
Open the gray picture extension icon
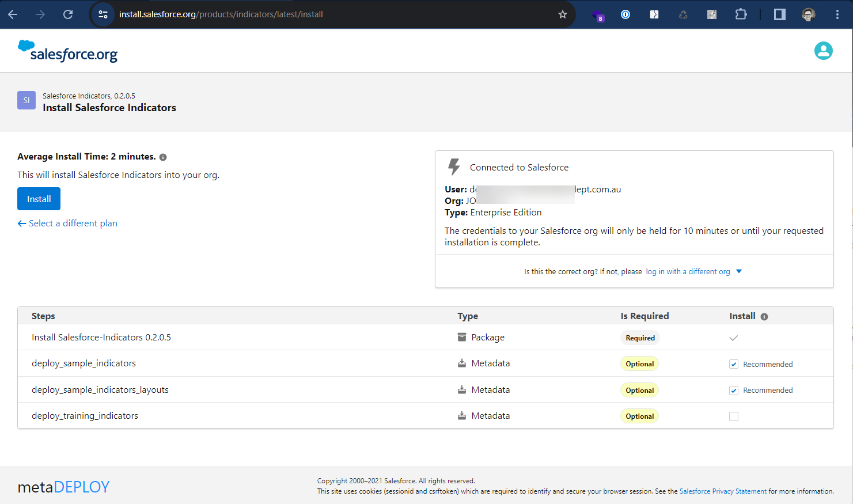click(712, 14)
